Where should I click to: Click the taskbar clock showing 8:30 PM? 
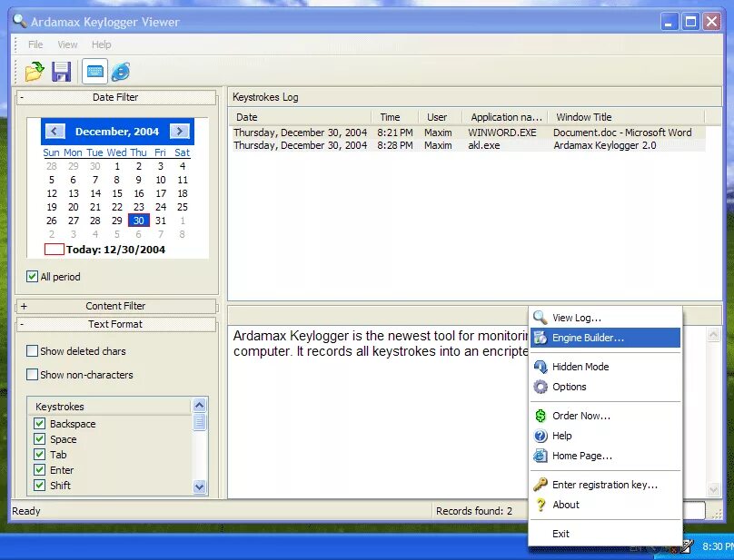[717, 546]
